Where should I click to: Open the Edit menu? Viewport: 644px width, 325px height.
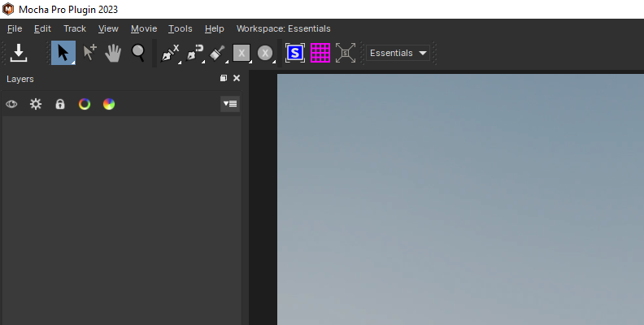[x=43, y=28]
